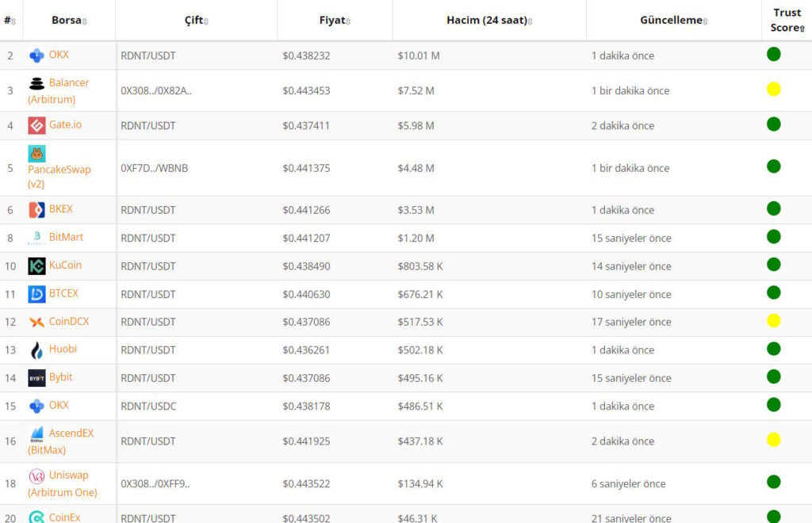The image size is (812, 523).
Task: Click the CoinDCX logo icon
Action: 36,322
